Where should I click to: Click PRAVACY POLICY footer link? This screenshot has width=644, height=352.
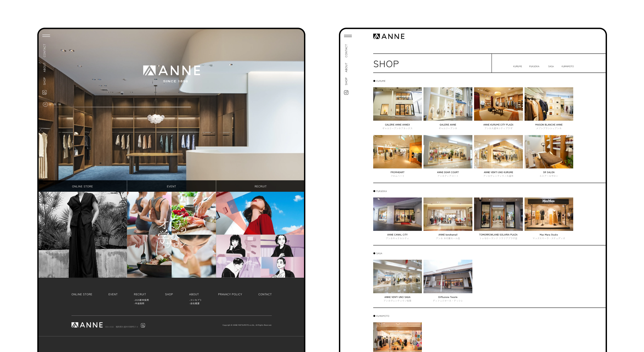pos(230,294)
